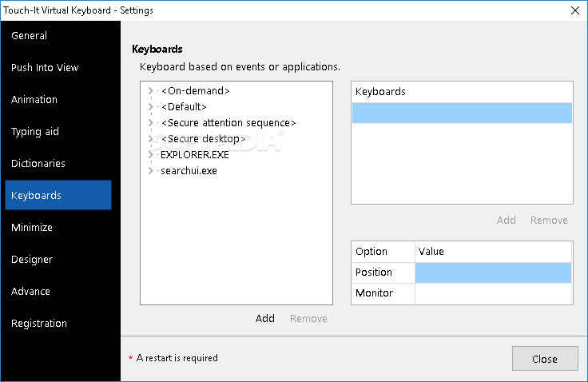Click Add under the Keyboards list

point(507,221)
